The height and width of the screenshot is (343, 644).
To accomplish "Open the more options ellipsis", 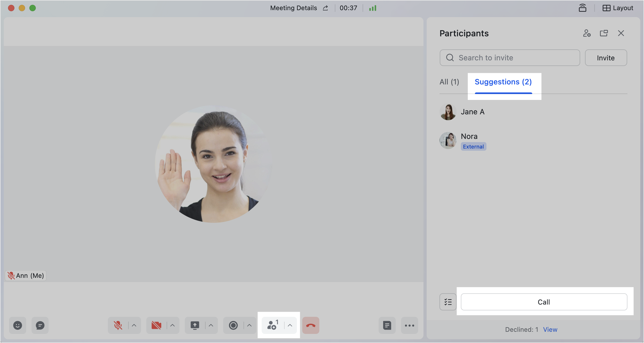I will coord(410,325).
